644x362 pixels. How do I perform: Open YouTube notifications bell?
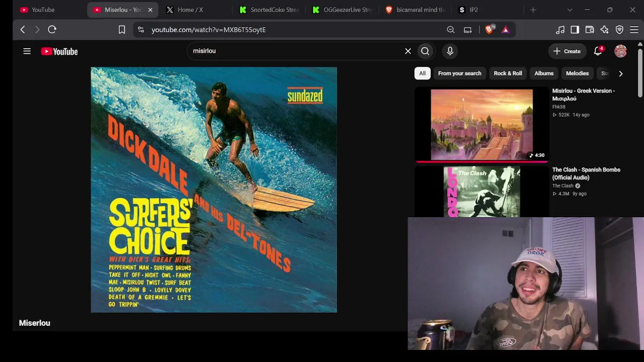click(x=598, y=51)
